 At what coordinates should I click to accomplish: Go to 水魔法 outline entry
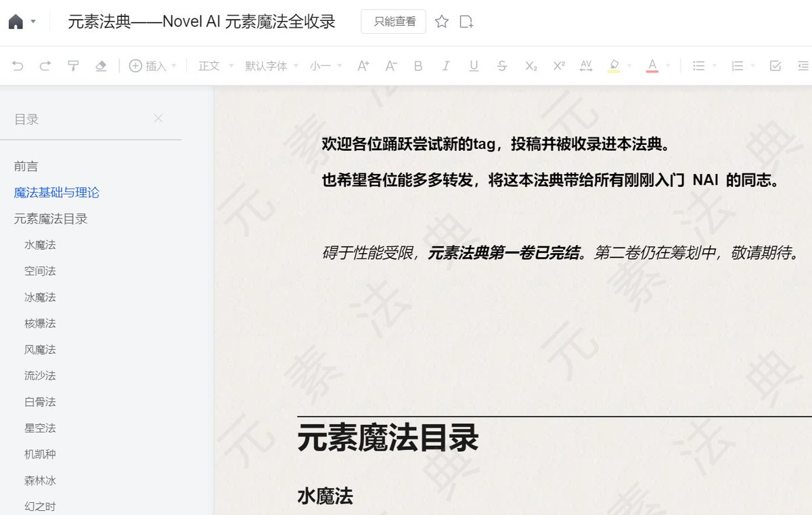point(40,244)
